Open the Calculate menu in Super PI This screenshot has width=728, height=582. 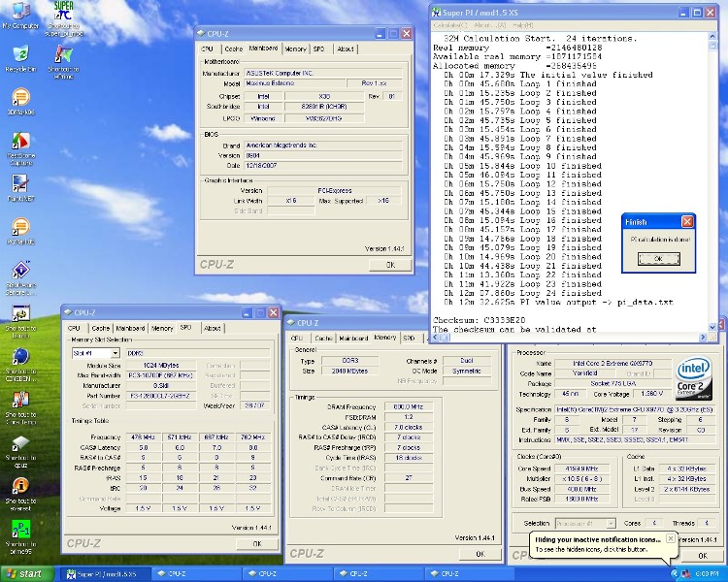(449, 25)
